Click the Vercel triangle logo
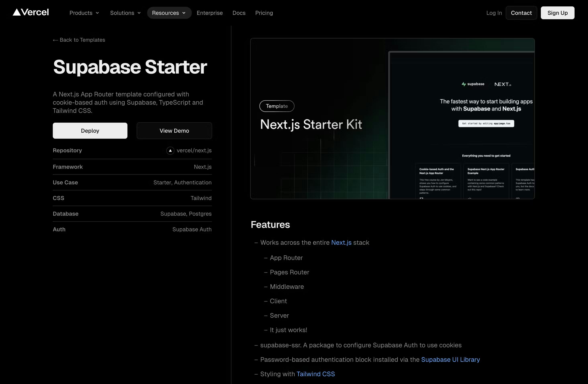This screenshot has width=588, height=384. tap(17, 12)
